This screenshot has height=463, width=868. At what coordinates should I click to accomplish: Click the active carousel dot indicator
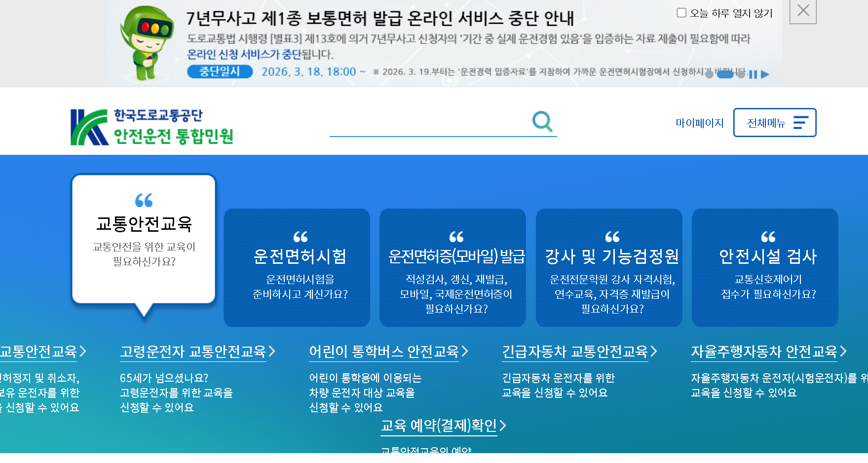[x=725, y=74]
